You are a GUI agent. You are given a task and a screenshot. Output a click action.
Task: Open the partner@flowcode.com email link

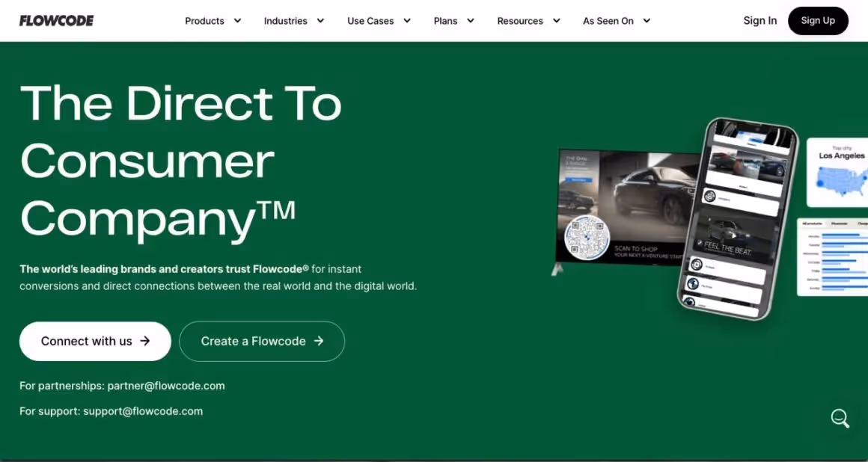click(x=166, y=386)
